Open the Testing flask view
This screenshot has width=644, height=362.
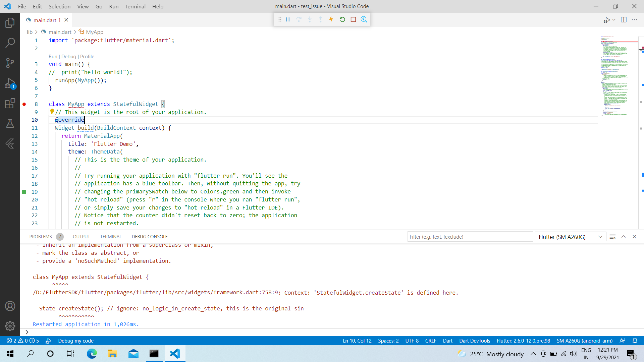(10, 123)
